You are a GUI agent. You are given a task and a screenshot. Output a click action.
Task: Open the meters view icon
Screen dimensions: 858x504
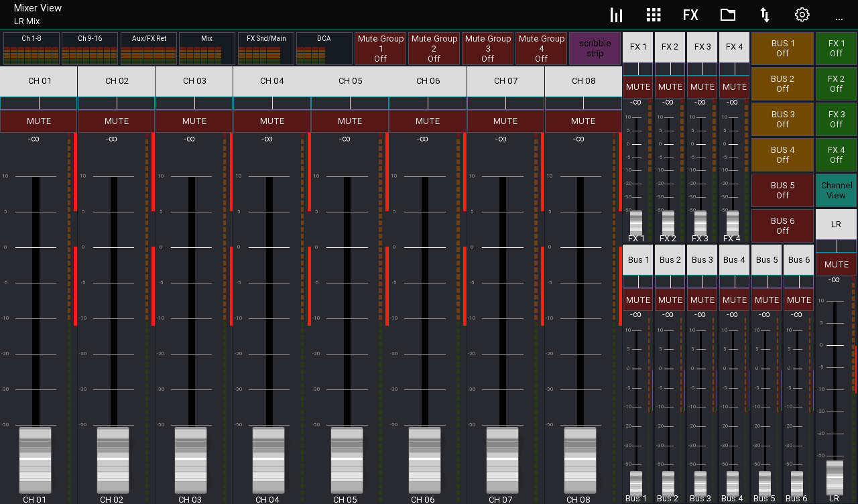pyautogui.click(x=616, y=14)
